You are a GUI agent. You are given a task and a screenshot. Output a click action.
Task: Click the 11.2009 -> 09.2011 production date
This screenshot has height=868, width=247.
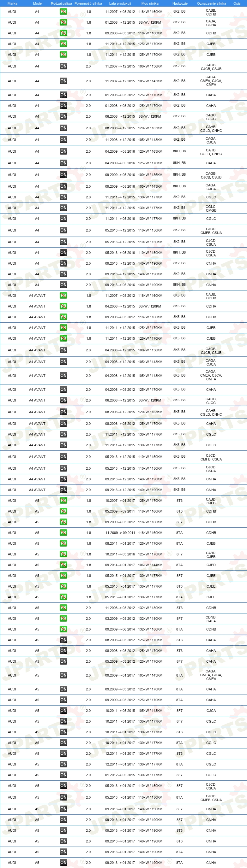point(120,533)
